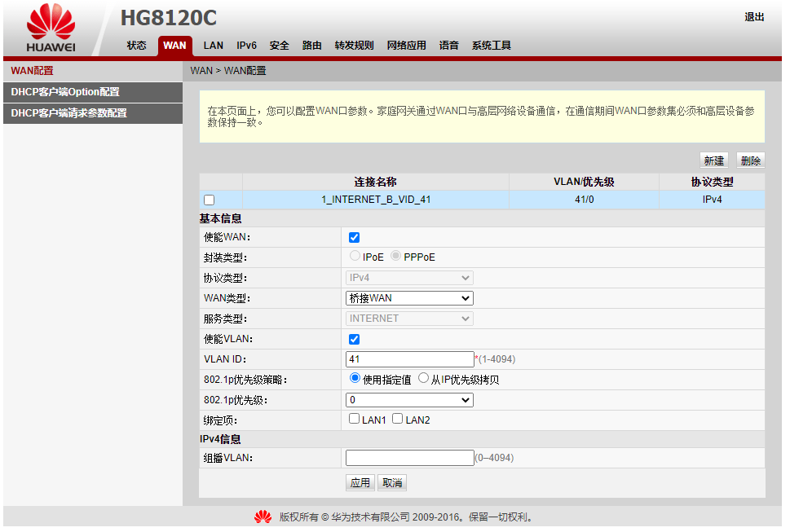Switch to the LAN tab
The image size is (790, 532).
point(213,46)
